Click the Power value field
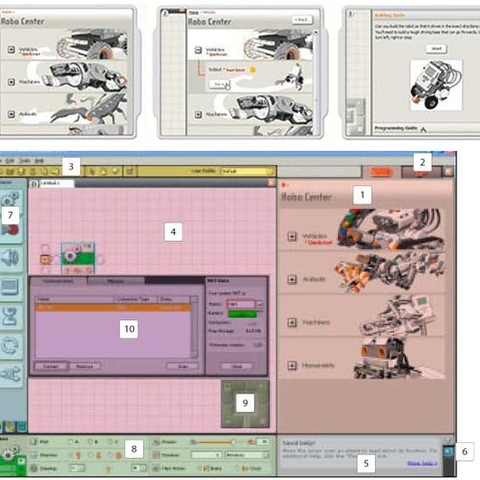 pyautogui.click(x=263, y=442)
